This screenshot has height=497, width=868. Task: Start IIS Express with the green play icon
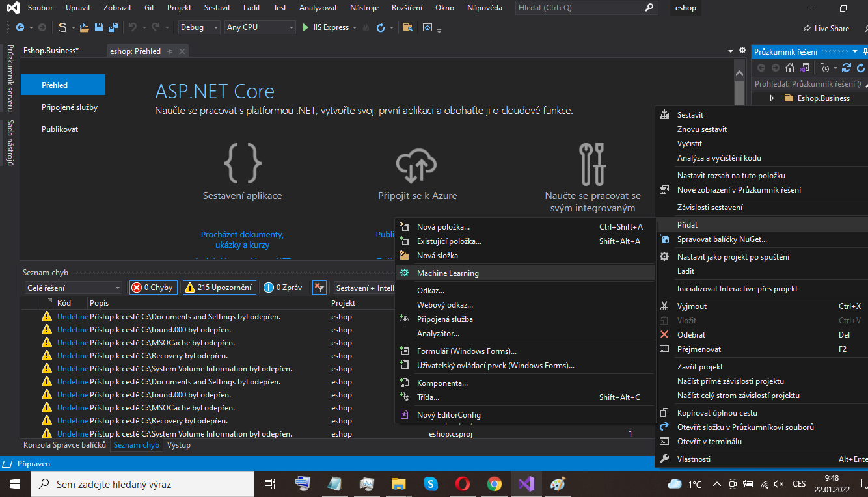click(x=306, y=27)
